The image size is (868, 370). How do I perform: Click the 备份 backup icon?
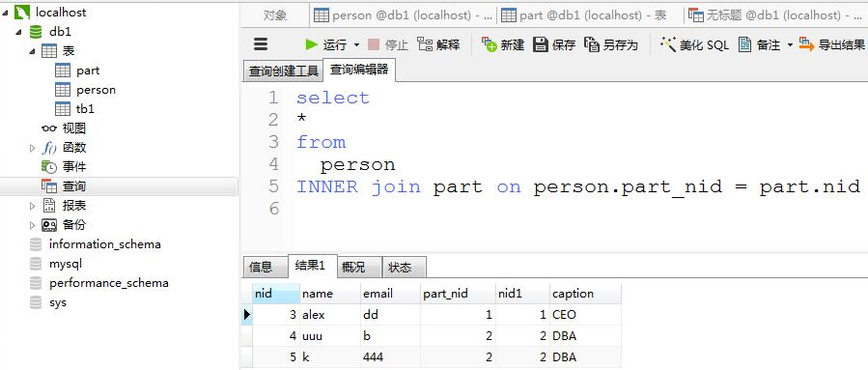coord(49,225)
